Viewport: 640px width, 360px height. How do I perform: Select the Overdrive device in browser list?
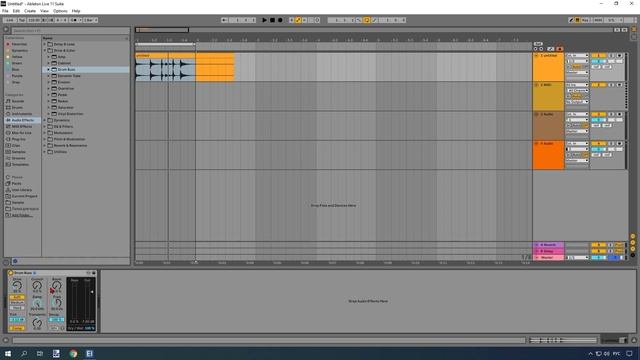66,89
